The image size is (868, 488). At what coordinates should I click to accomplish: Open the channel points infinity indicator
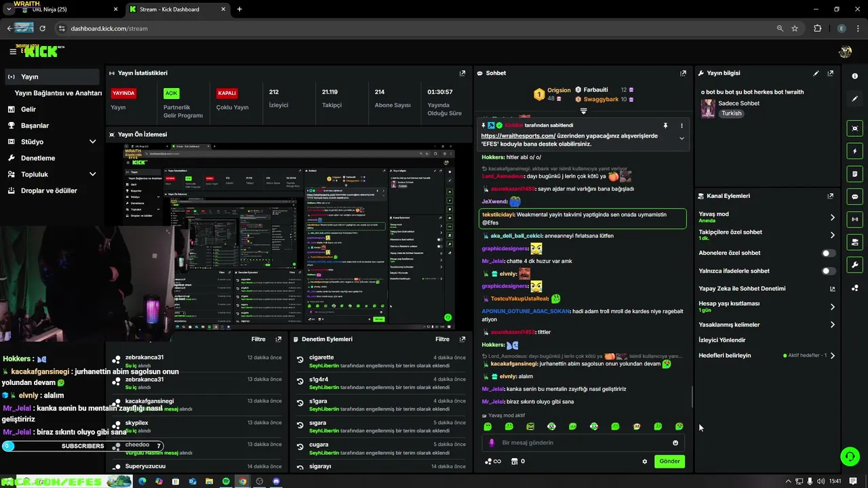493,462
